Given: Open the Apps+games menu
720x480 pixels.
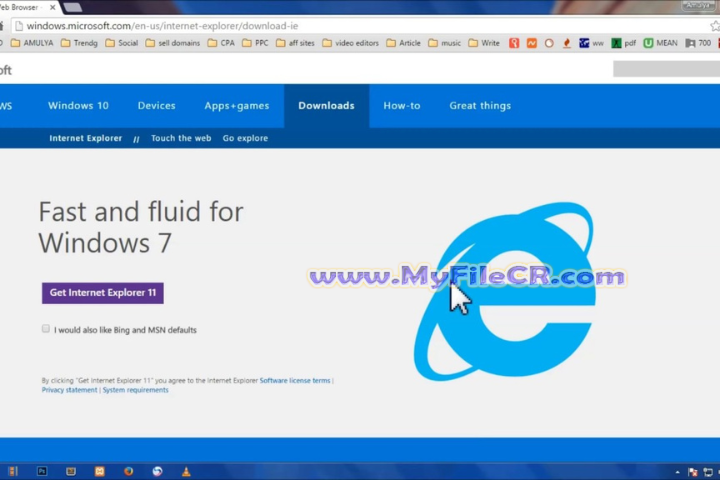Looking at the screenshot, I should coord(237,106).
